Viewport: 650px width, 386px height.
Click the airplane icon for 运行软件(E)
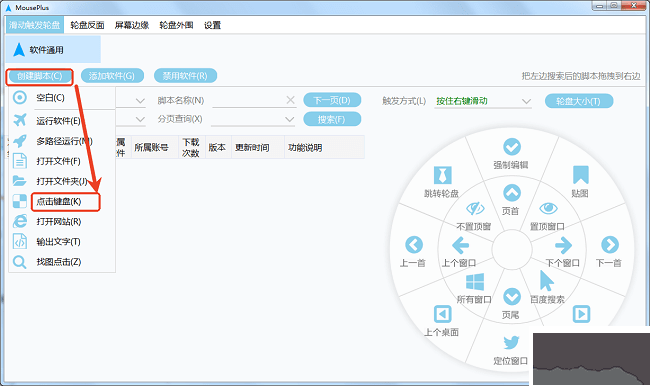[x=19, y=120]
